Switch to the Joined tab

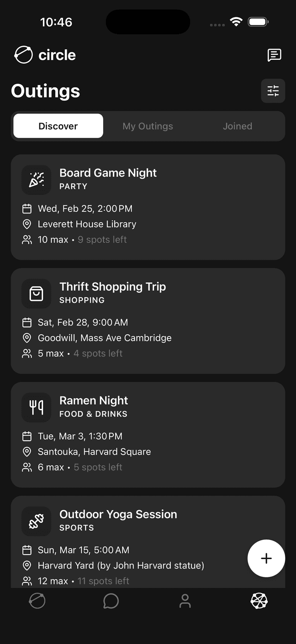tap(237, 126)
